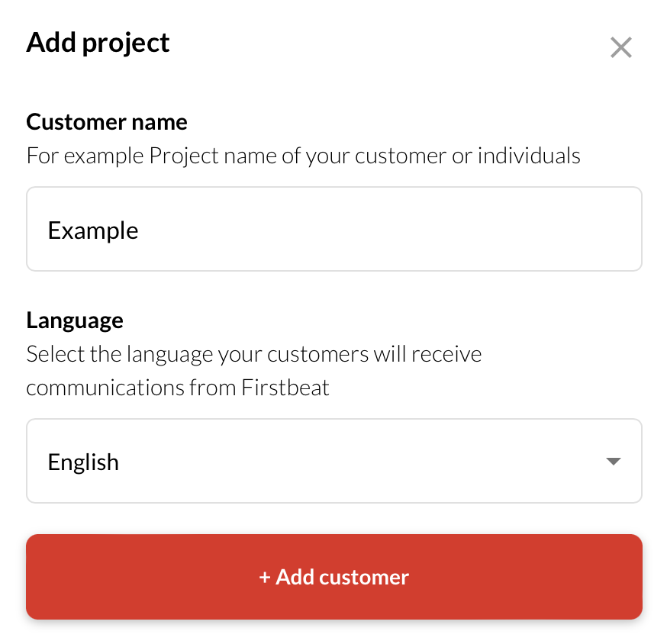Viewport: 667px width, 644px height.
Task: Click the language communications helper text
Action: pyautogui.click(x=253, y=371)
